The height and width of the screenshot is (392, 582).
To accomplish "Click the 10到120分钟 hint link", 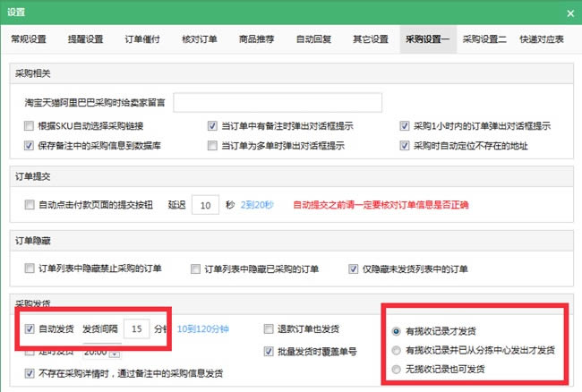I will [202, 329].
